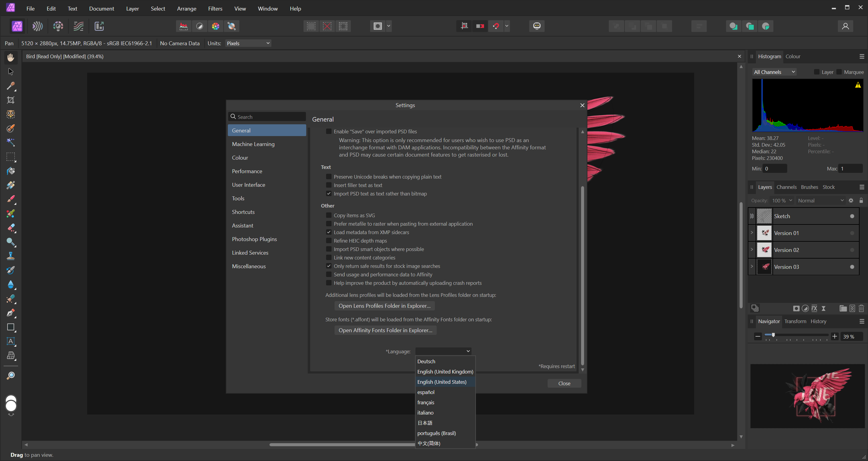Select the Flood Fill tool
The width and height of the screenshot is (868, 461).
click(x=11, y=171)
